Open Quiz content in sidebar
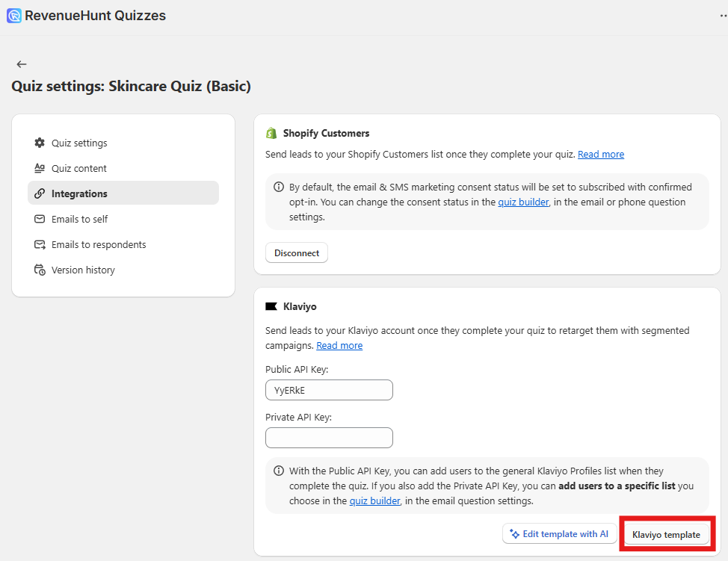 (x=123, y=168)
